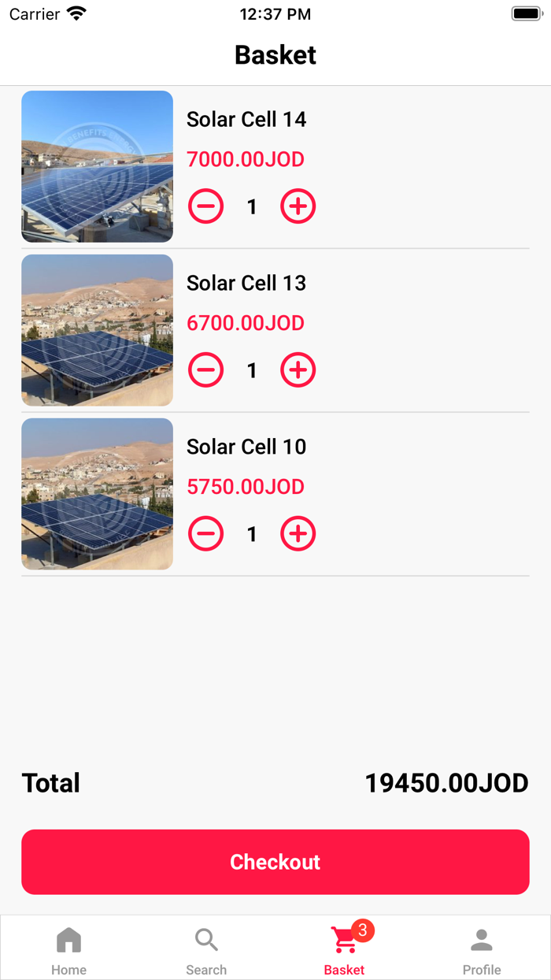This screenshot has height=980, width=551.
Task: Tap the Solar Cell 10 title
Action: [x=246, y=447]
